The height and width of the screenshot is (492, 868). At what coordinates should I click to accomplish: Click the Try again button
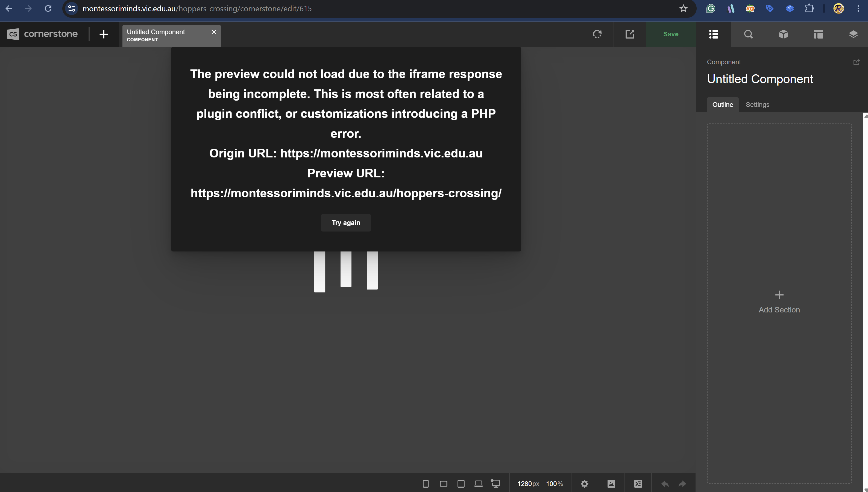tap(346, 223)
